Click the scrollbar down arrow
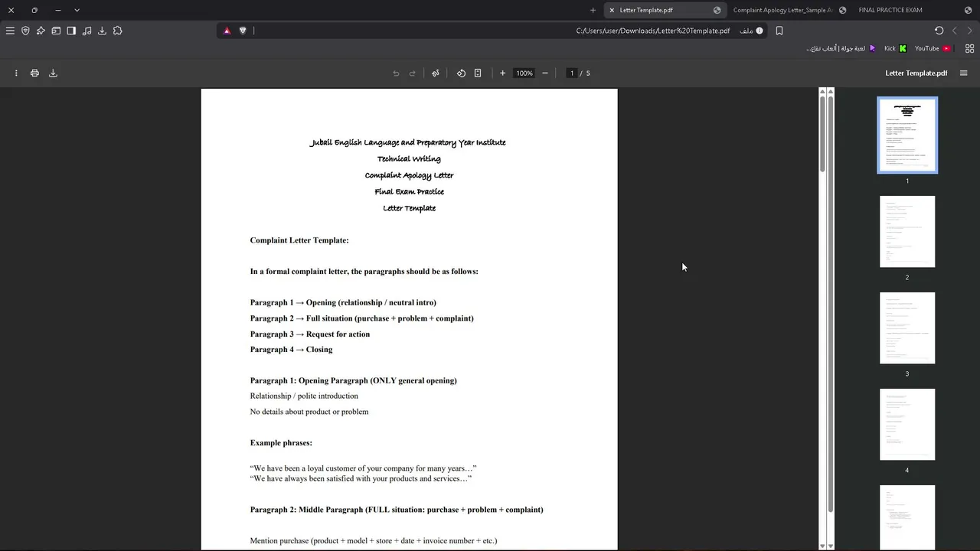 point(823,546)
